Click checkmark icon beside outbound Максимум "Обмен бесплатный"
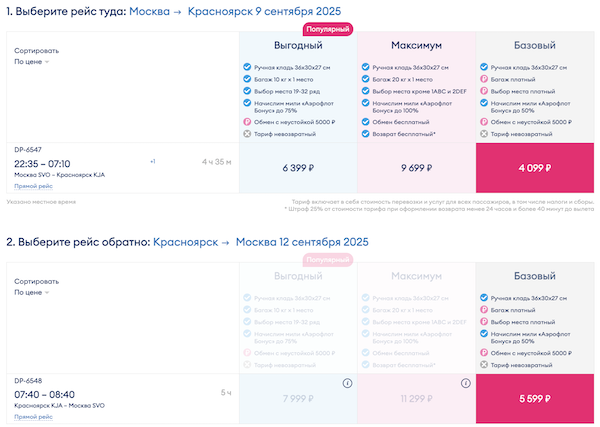Image resolution: width=600 pixels, height=427 pixels. (365, 121)
